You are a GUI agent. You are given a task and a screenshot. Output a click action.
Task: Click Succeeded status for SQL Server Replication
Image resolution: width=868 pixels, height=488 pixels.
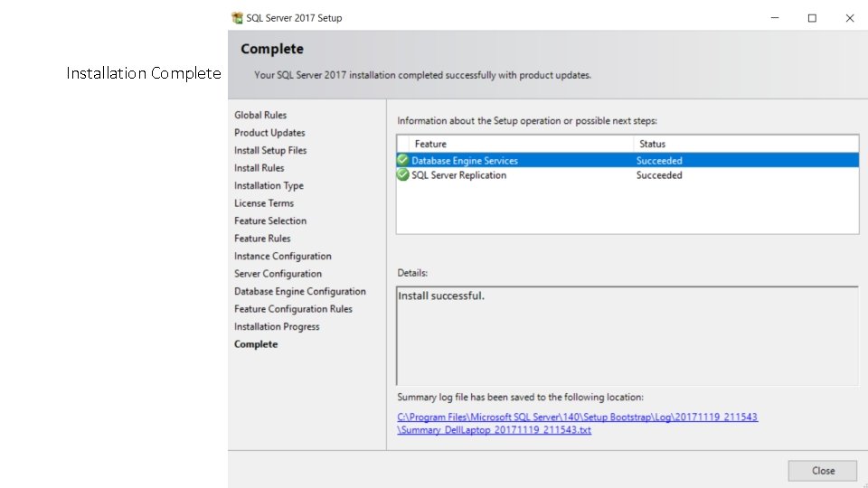pos(659,175)
